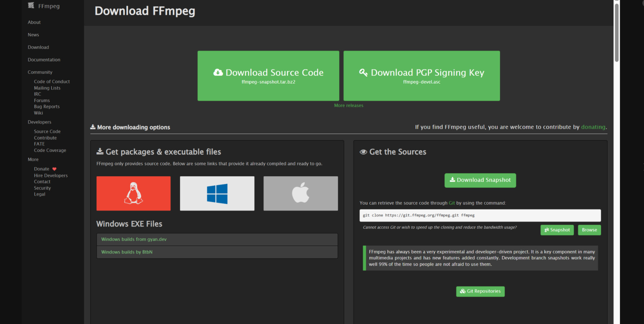Open Windows builds by BtbN link
This screenshot has width=644, height=324.
[127, 252]
